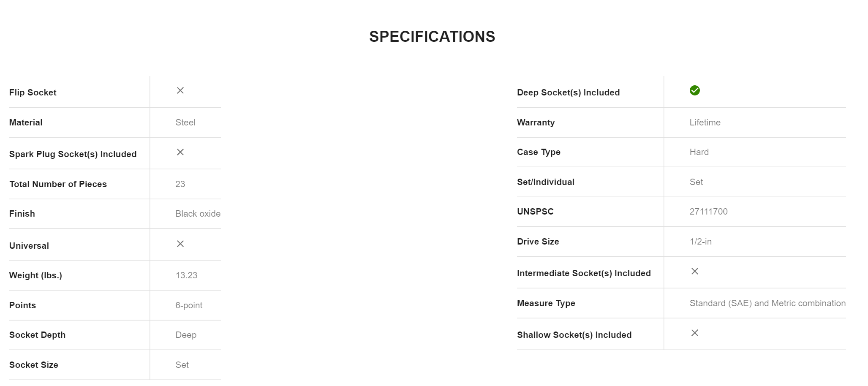868x386 pixels.
Task: Click the weight value 13.23
Action: [x=186, y=275]
